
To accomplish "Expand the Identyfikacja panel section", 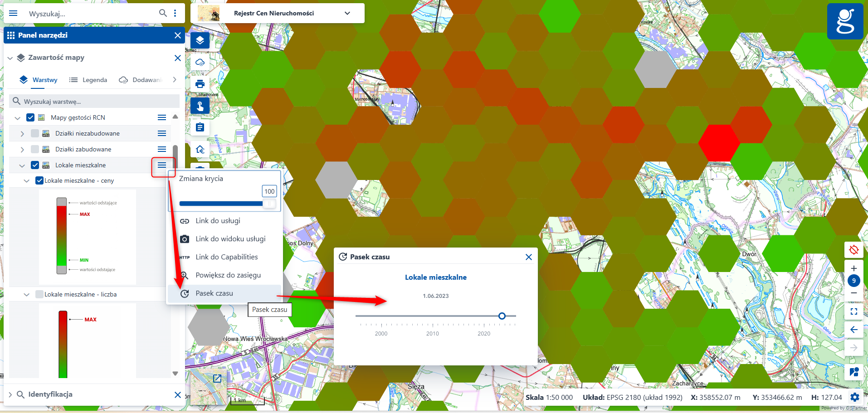I will (x=10, y=394).
